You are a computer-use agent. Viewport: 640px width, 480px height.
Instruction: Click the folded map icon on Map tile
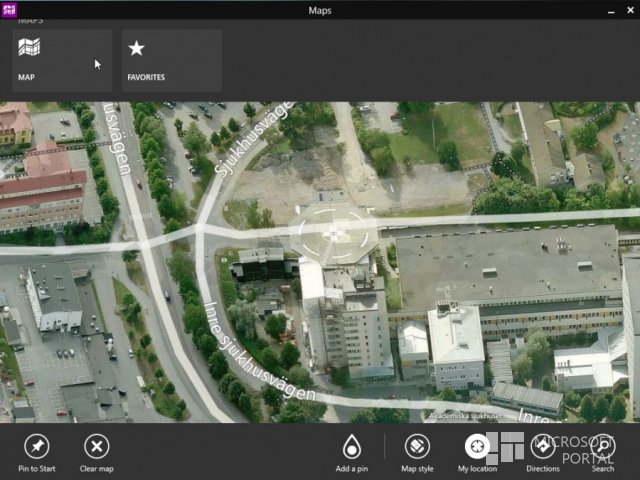point(29,47)
